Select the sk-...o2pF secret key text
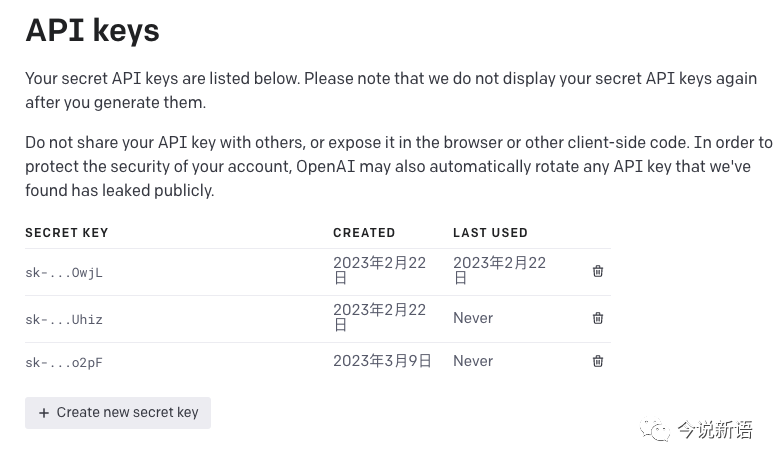777x463 pixels. point(64,362)
